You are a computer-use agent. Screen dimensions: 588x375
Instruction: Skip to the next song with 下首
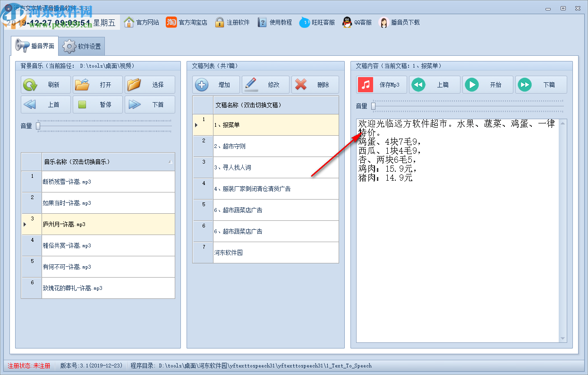pos(150,105)
